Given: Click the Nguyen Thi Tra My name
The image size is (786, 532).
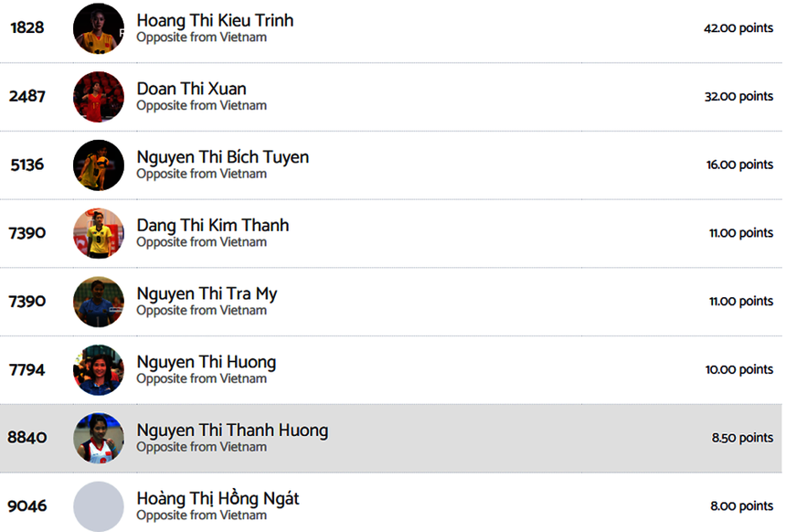Looking at the screenshot, I should click(207, 293).
